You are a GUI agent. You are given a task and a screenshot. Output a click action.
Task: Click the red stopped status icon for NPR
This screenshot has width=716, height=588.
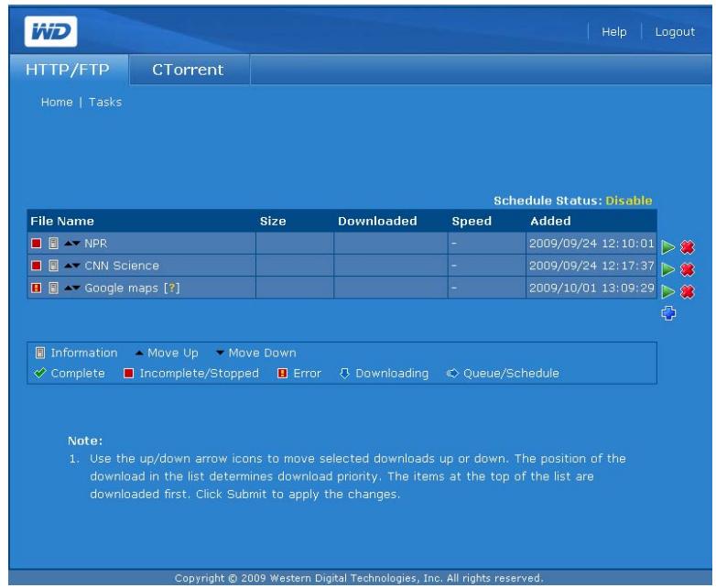(36, 244)
